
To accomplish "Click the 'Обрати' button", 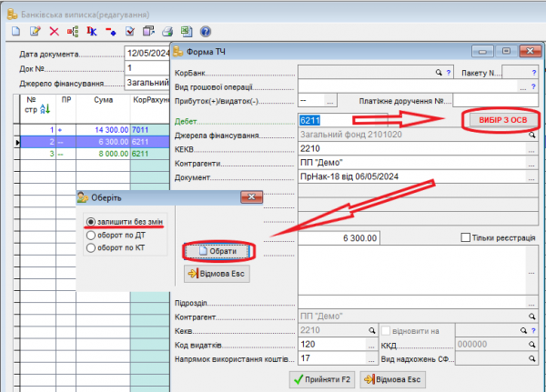I will tap(217, 250).
